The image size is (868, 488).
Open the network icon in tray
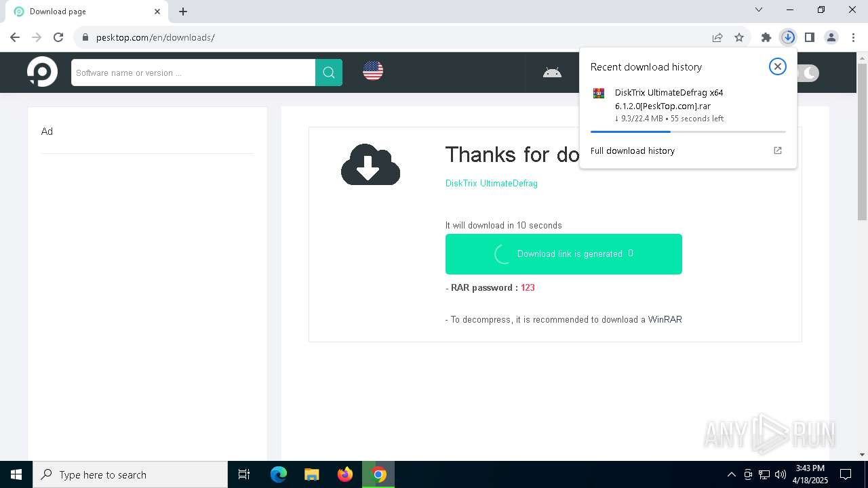tap(764, 474)
